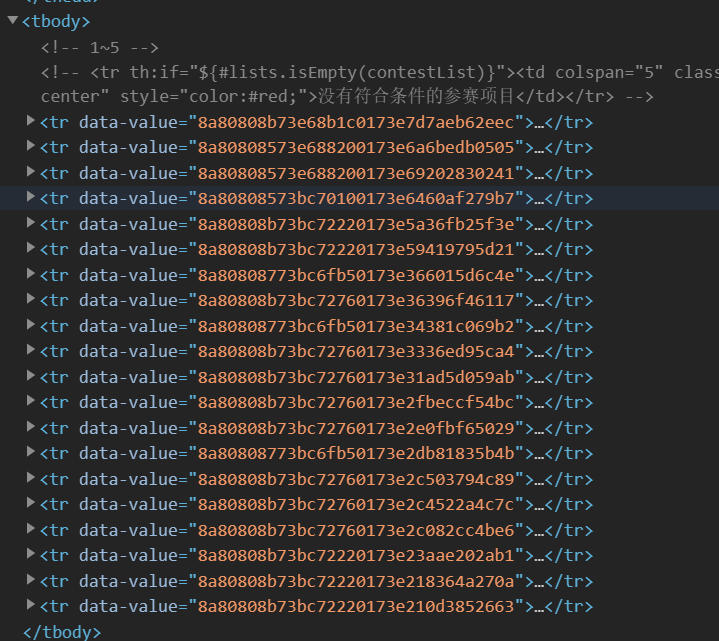This screenshot has height=641, width=719.
Task: Collapse the tbody element node
Action: click(12, 21)
